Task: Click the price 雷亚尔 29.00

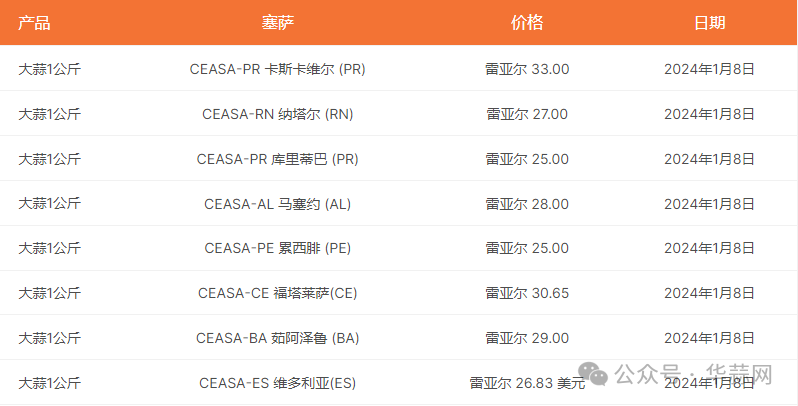Action: pyautogui.click(x=527, y=338)
